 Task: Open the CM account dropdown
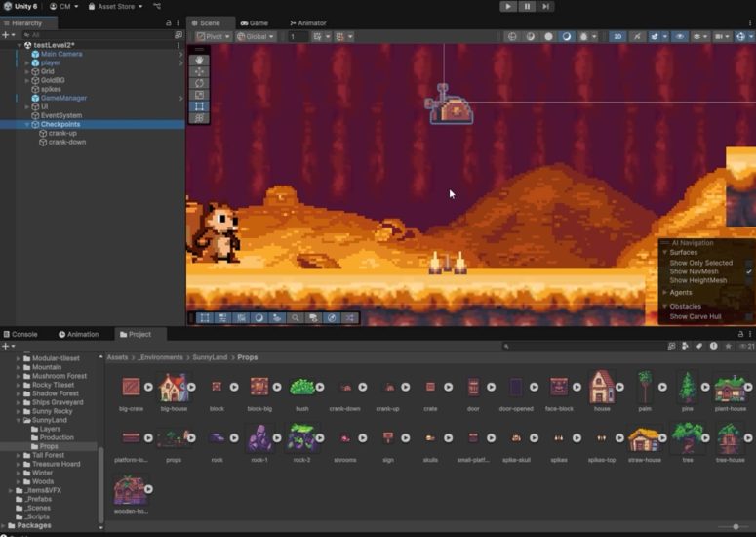(x=63, y=6)
